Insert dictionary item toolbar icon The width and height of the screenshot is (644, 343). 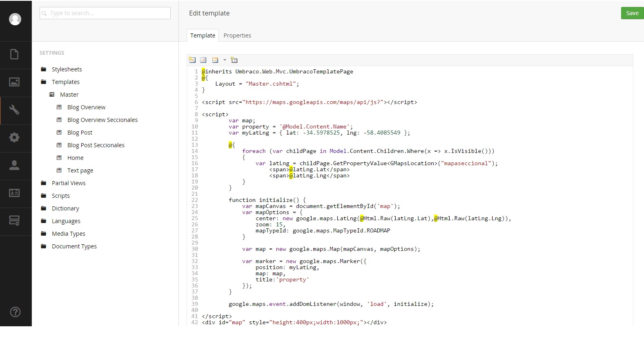203,60
